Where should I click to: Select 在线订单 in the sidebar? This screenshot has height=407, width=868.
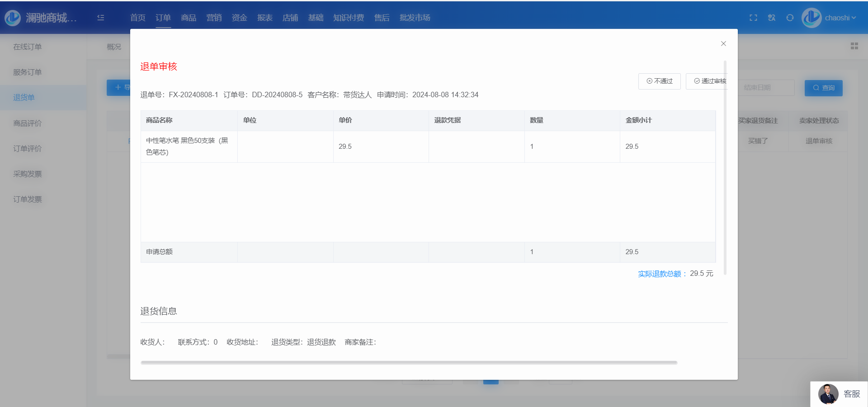27,47
